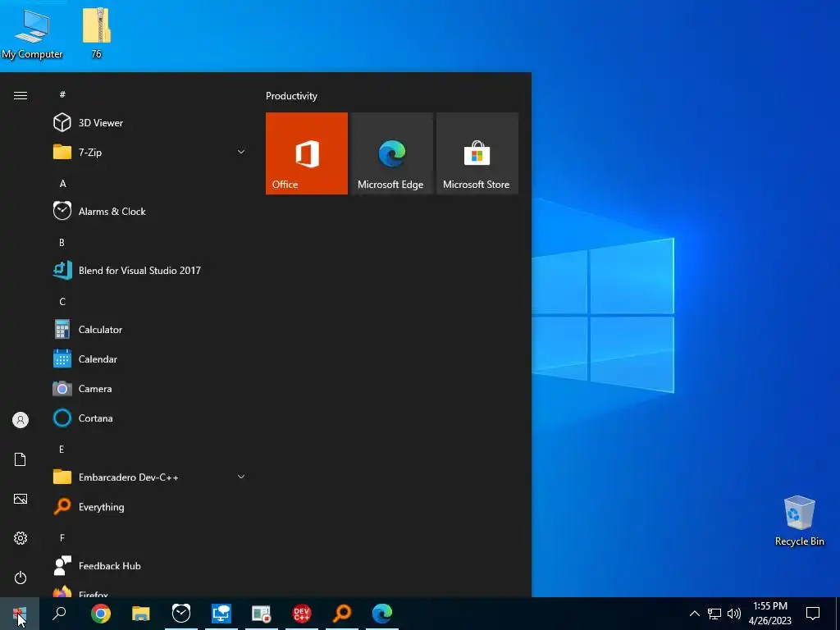
Task: Launch Google Chrome from taskbar
Action: pyautogui.click(x=101, y=614)
